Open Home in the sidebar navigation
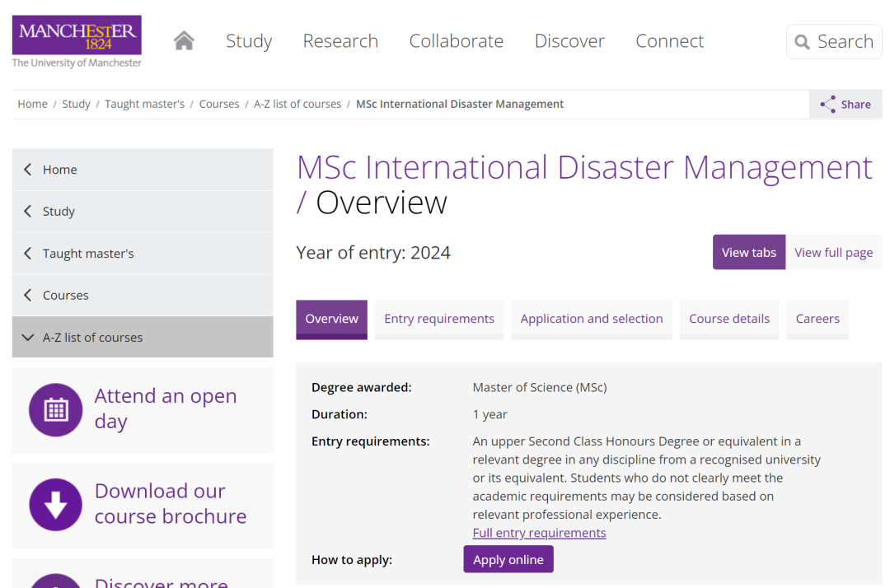Screen dimensions: 890x588 point(143,170)
